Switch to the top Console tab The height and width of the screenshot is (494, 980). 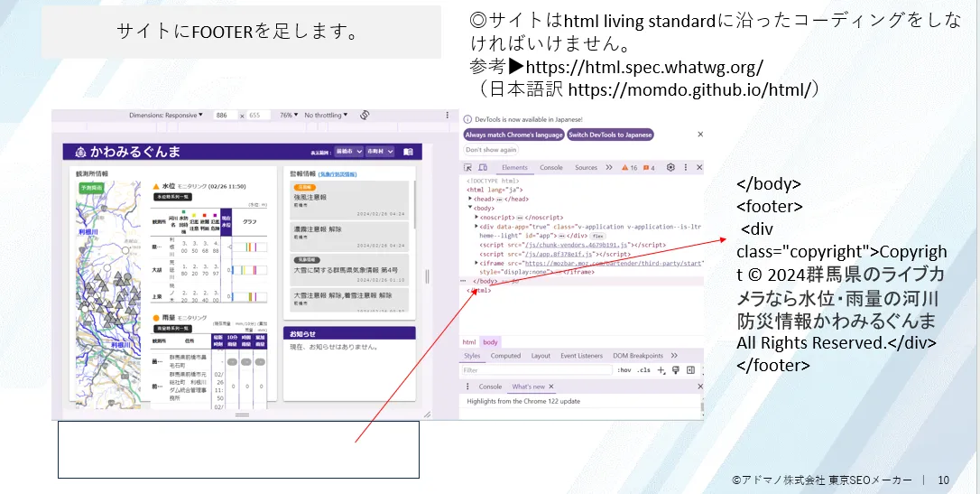tap(551, 168)
